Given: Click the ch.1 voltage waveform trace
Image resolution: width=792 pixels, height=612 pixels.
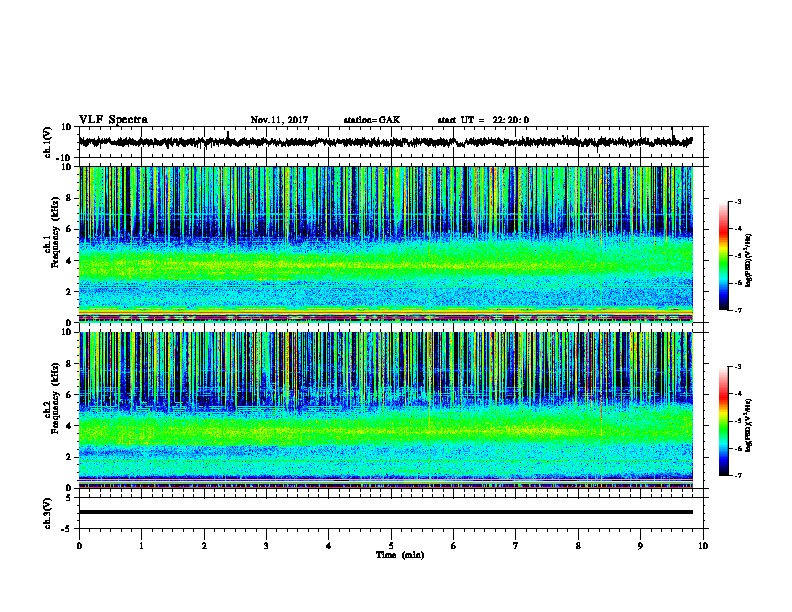Looking at the screenshot, I should coord(385,142).
